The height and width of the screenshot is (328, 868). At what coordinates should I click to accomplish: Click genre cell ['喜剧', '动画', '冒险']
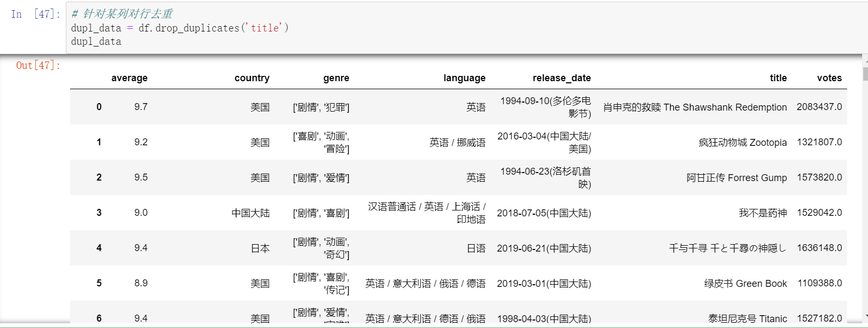pos(321,143)
